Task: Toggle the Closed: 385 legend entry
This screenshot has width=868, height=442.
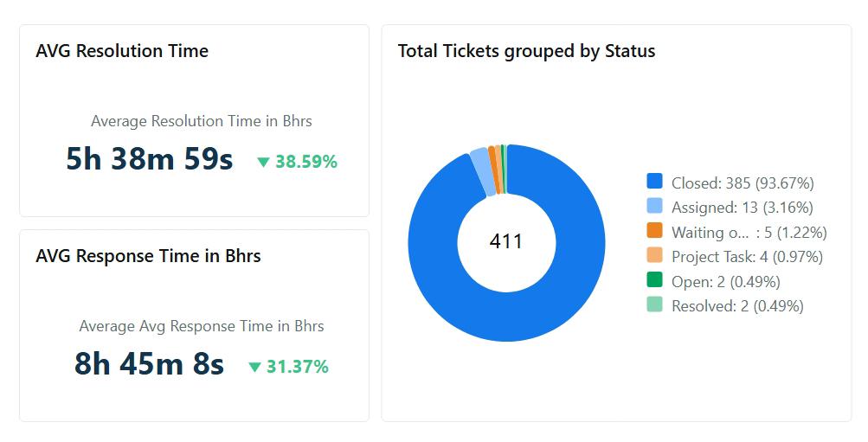Action: coord(742,183)
